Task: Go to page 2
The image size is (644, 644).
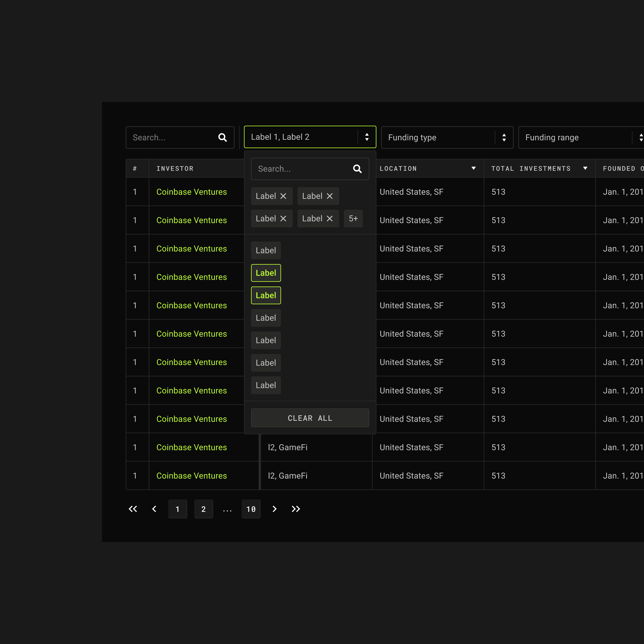Action: pos(203,509)
